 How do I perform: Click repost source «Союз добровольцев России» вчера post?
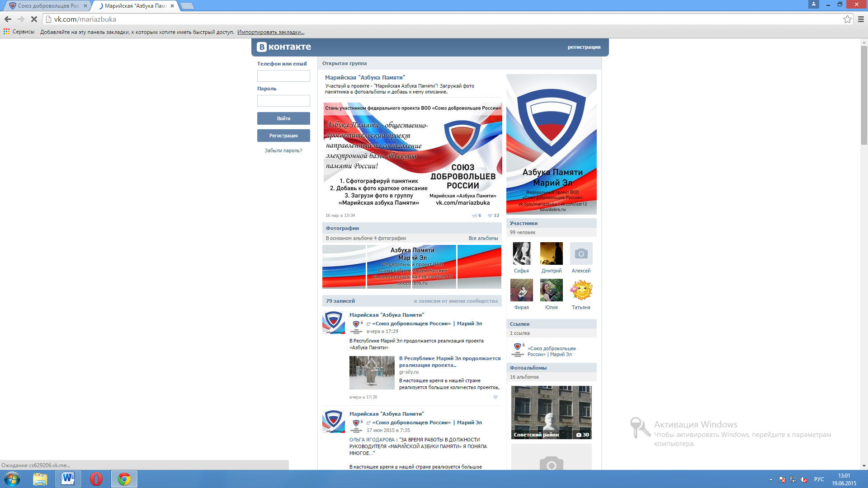tap(427, 324)
